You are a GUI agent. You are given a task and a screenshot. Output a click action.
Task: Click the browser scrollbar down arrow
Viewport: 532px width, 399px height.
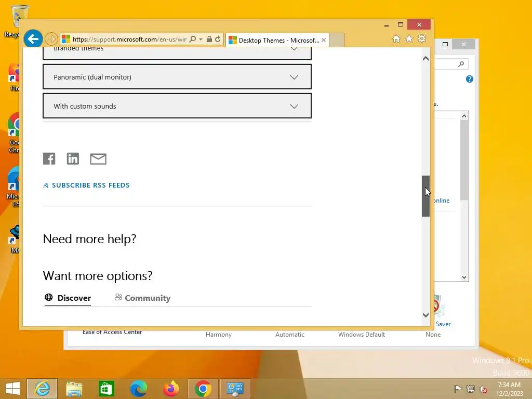(x=426, y=315)
